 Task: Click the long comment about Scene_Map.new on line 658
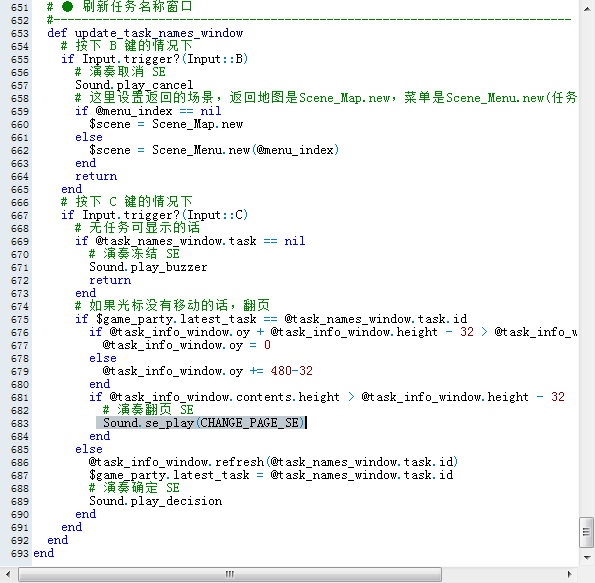(326, 98)
